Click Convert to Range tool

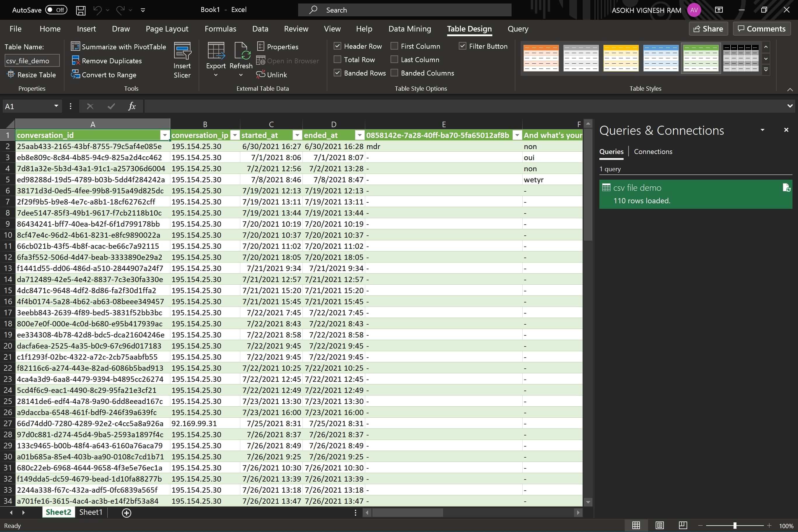click(x=104, y=75)
